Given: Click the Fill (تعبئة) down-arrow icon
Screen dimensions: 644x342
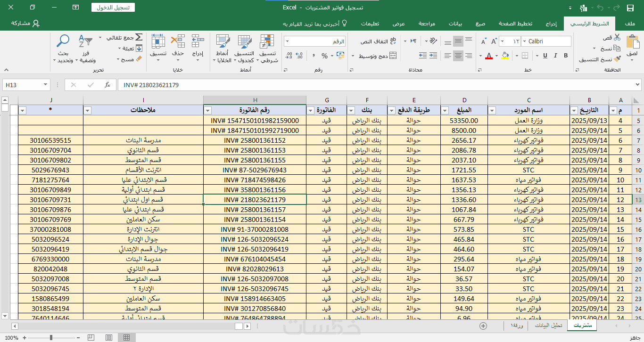Looking at the screenshot, I should (x=139, y=48).
